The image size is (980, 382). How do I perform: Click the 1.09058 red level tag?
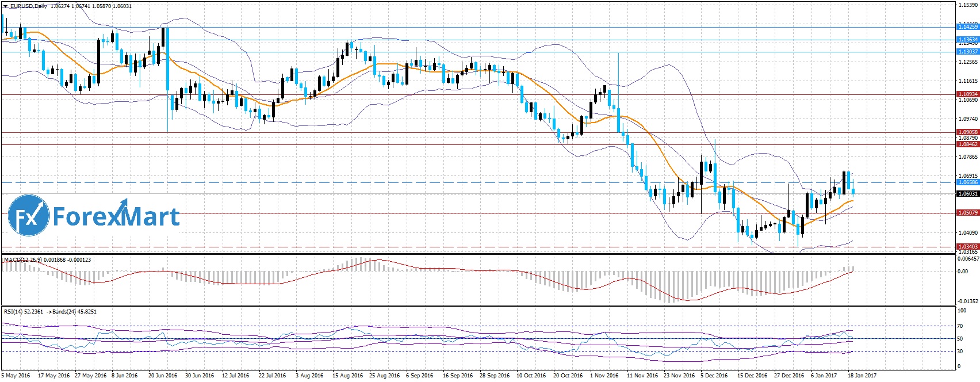pyautogui.click(x=967, y=132)
